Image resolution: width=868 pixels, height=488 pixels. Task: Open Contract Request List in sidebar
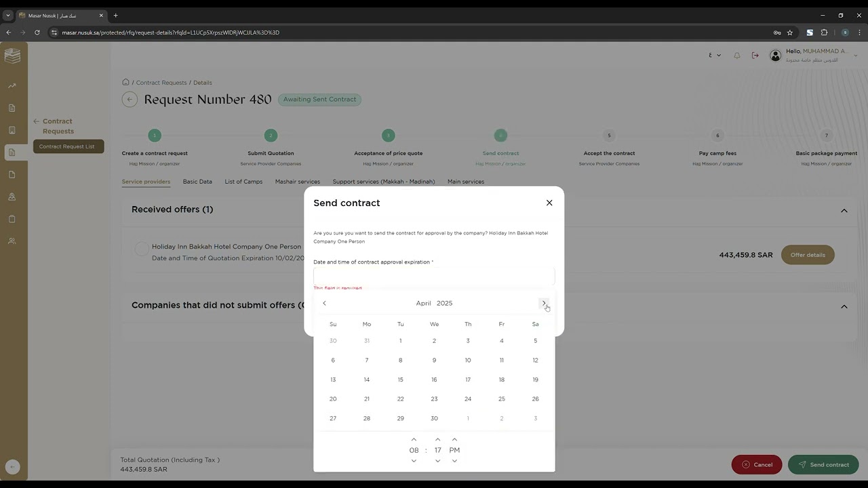click(x=68, y=146)
